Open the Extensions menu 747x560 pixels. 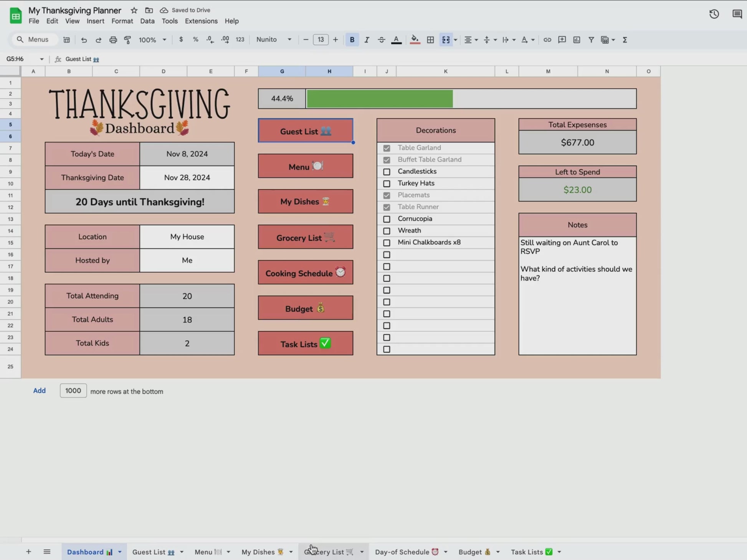point(201,21)
